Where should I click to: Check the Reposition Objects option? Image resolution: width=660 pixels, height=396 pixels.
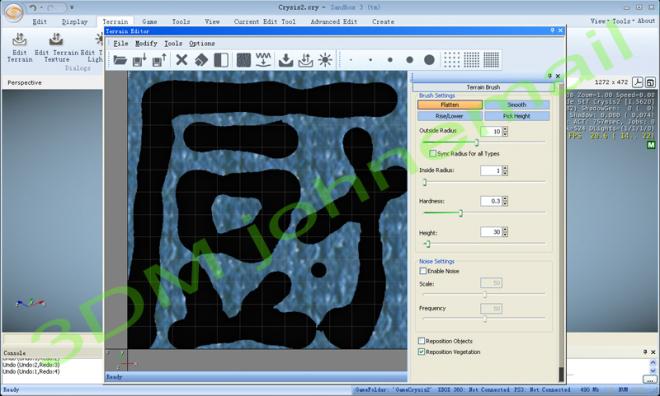(x=421, y=341)
